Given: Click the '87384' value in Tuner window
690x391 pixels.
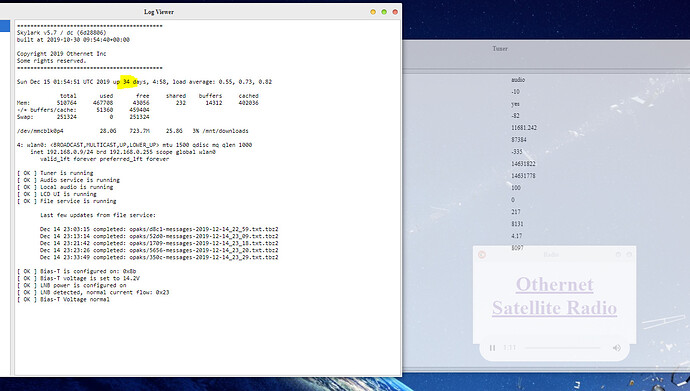Looking at the screenshot, I should click(519, 139).
